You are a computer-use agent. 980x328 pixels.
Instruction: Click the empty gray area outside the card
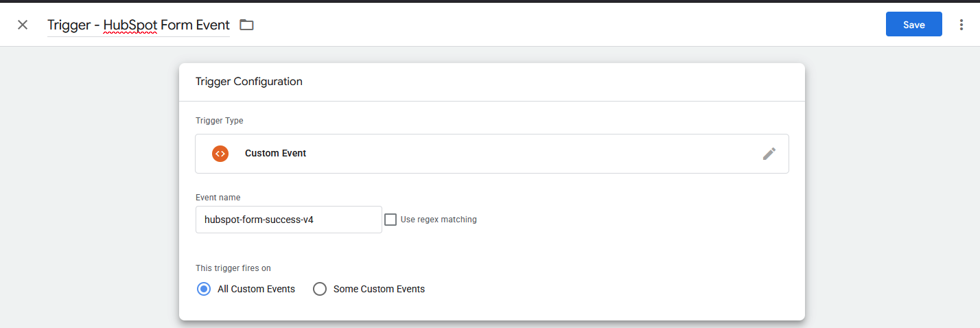click(89, 185)
